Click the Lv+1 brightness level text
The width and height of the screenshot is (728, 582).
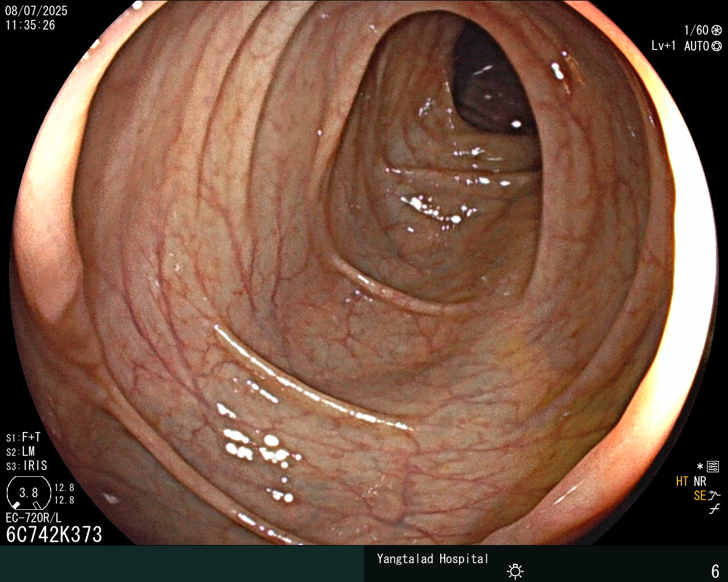[x=664, y=46]
